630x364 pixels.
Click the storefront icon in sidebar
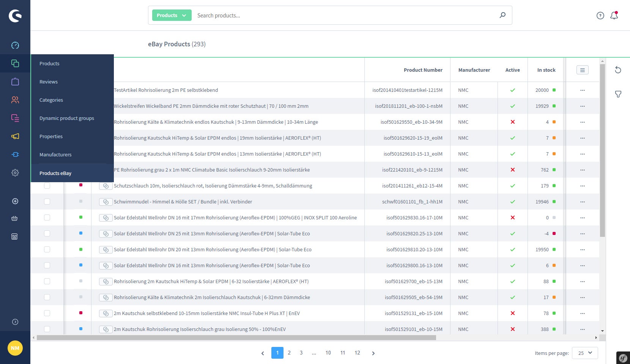15,236
